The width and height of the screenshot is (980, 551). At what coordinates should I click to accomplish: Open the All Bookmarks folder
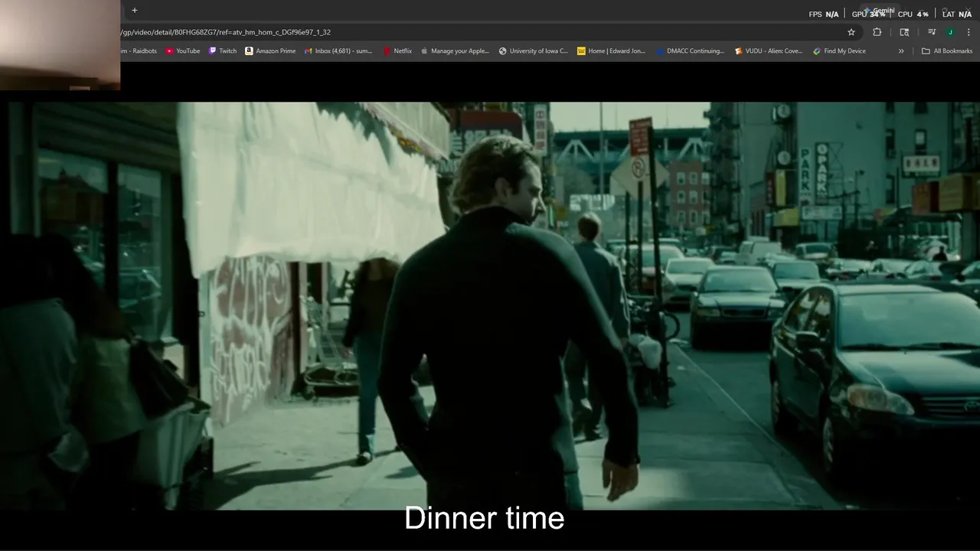pyautogui.click(x=947, y=51)
